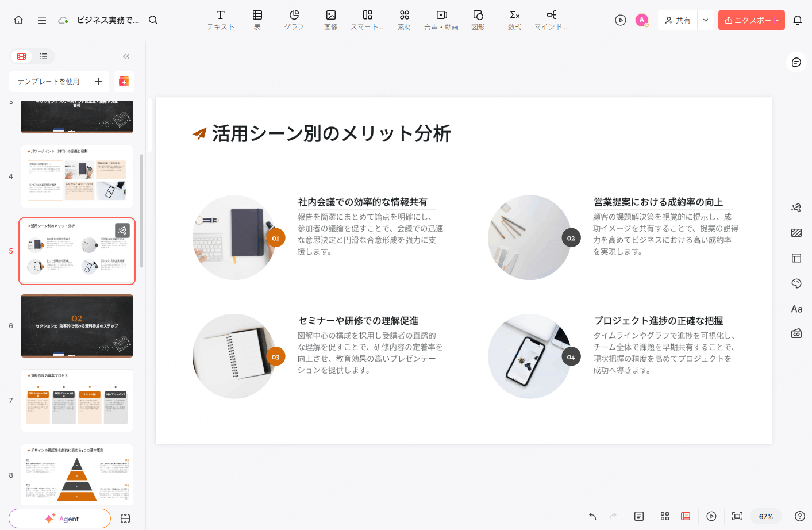
Task: Click the document title ビジネス実務で...
Action: coord(108,20)
